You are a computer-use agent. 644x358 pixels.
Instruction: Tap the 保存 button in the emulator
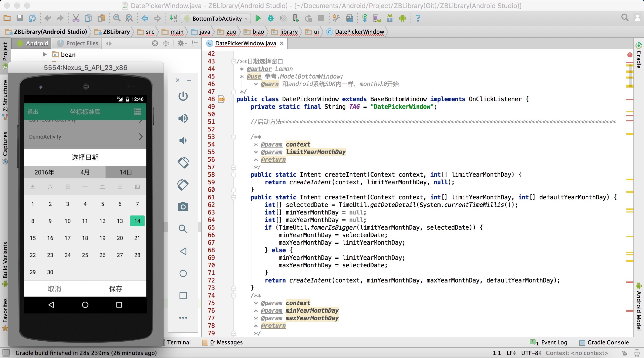point(116,289)
